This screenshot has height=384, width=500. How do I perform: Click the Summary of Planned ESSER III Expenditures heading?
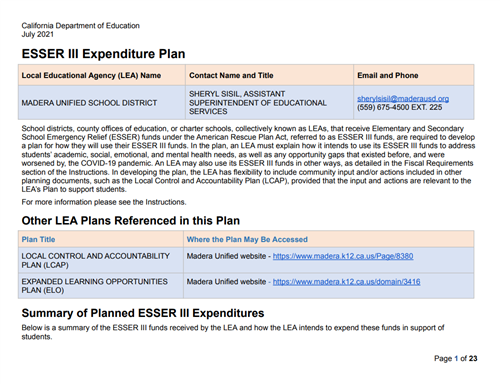pyautogui.click(x=143, y=313)
